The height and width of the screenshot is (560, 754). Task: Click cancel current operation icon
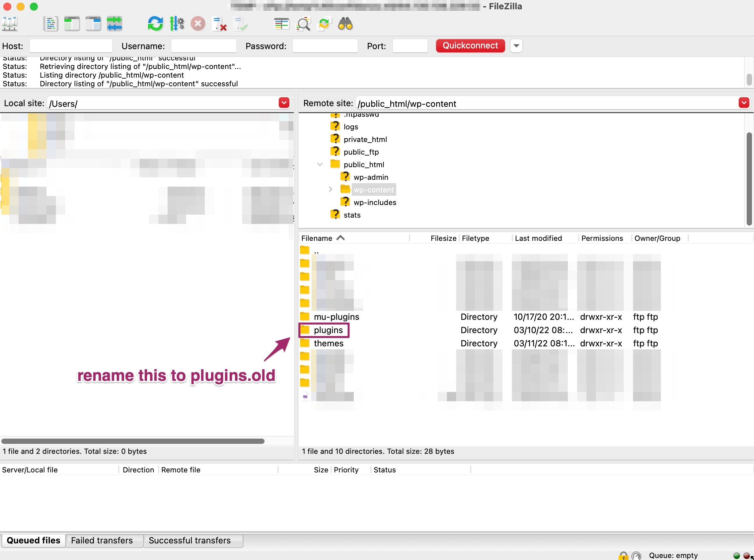(x=198, y=24)
